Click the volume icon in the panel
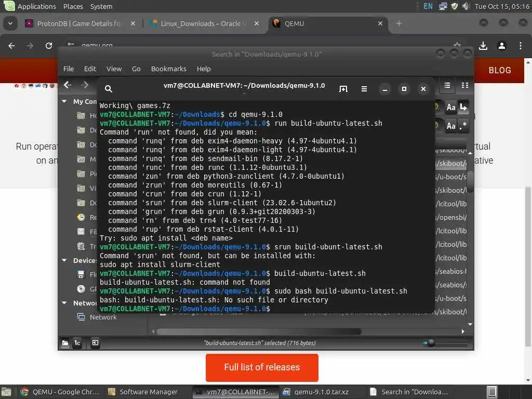532x399 pixels. coord(465,6)
